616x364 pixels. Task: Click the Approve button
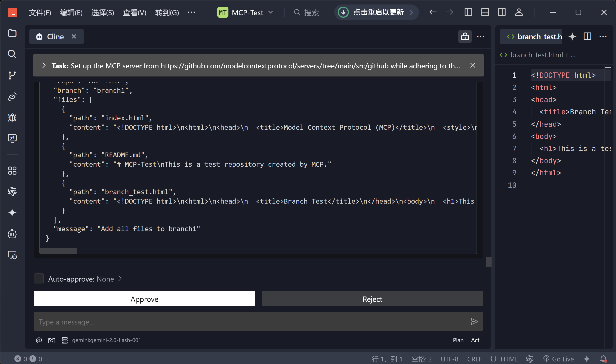(x=144, y=299)
